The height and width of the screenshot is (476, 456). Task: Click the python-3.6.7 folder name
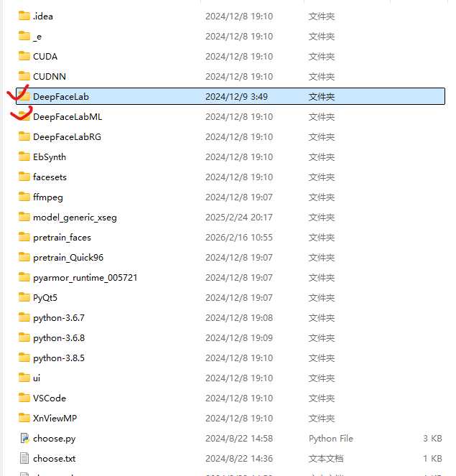click(59, 317)
